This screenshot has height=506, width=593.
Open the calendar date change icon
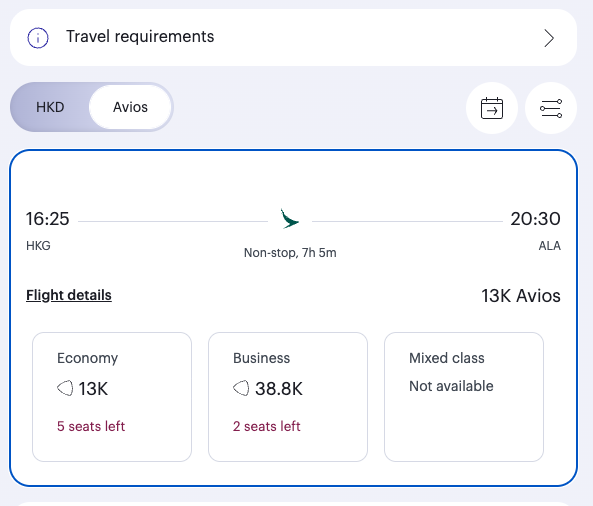coord(492,108)
